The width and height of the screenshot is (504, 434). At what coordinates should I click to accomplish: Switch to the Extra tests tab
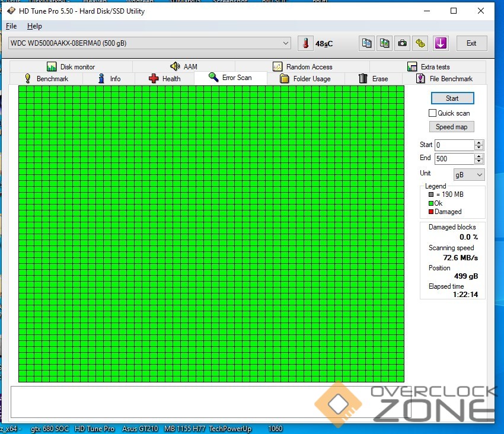click(428, 66)
